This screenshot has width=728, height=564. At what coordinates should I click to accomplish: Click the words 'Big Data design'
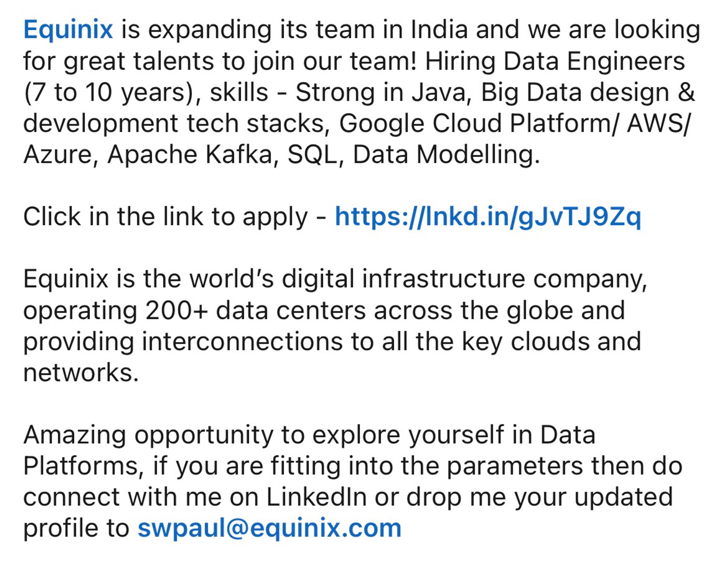575,93
